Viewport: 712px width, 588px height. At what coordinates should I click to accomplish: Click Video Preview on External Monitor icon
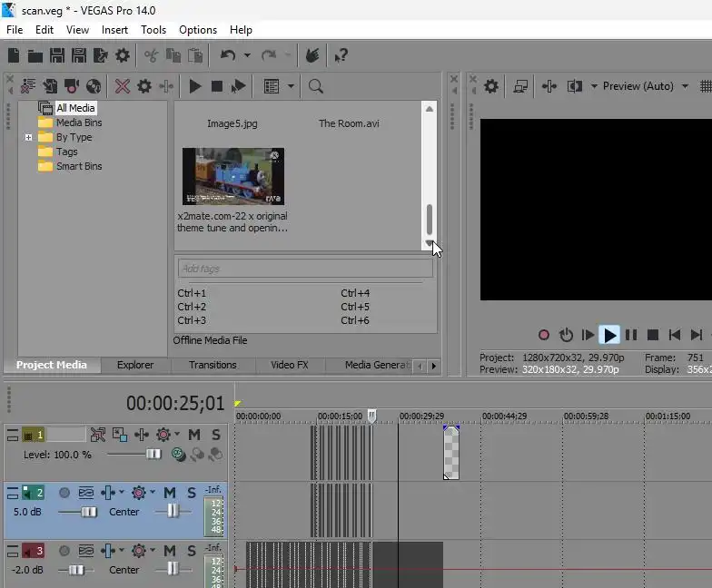[x=519, y=86]
